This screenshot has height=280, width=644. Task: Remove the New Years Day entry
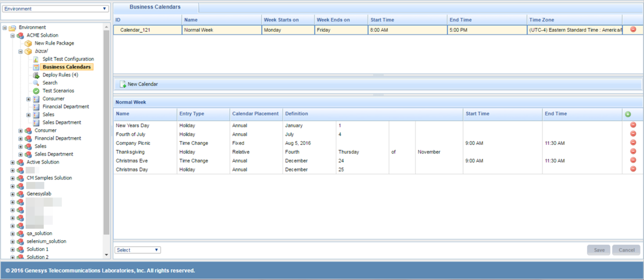tap(633, 126)
